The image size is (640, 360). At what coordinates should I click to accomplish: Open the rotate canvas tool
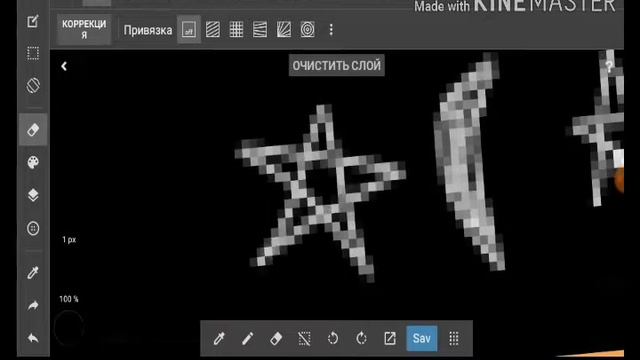coord(33,85)
